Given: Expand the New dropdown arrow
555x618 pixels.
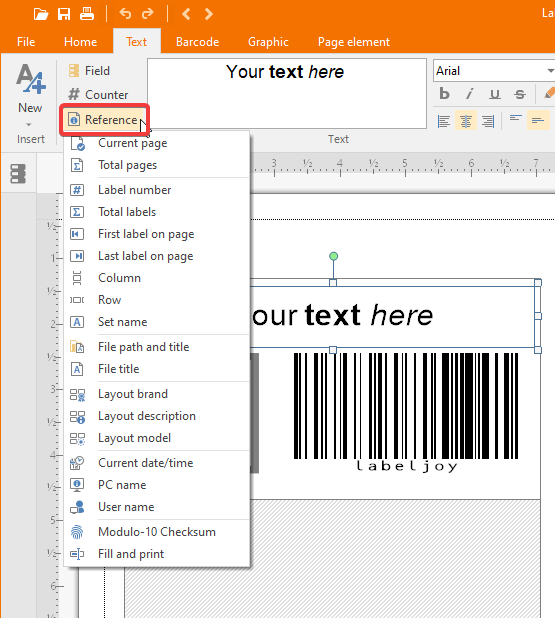Looking at the screenshot, I should coord(28,125).
